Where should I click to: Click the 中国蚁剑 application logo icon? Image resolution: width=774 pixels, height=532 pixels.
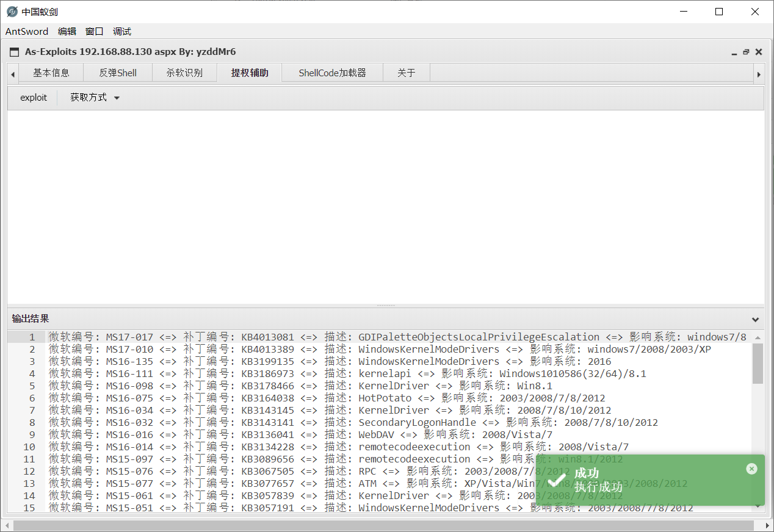[12, 12]
